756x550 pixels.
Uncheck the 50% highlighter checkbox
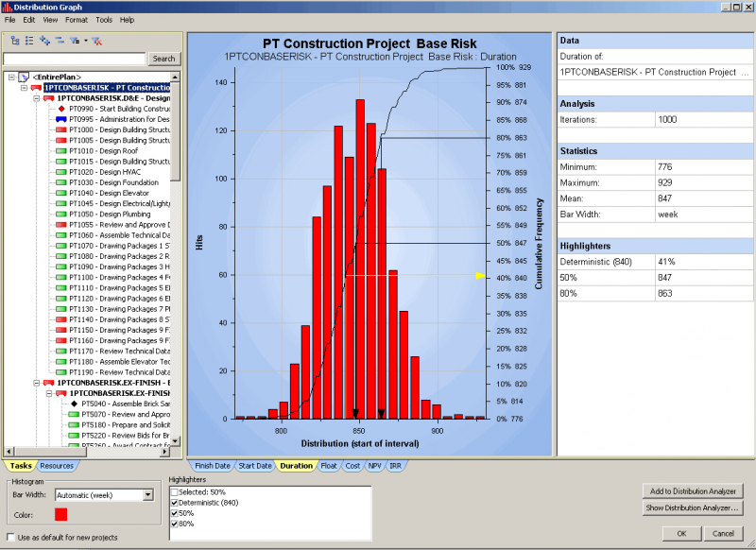click(175, 513)
